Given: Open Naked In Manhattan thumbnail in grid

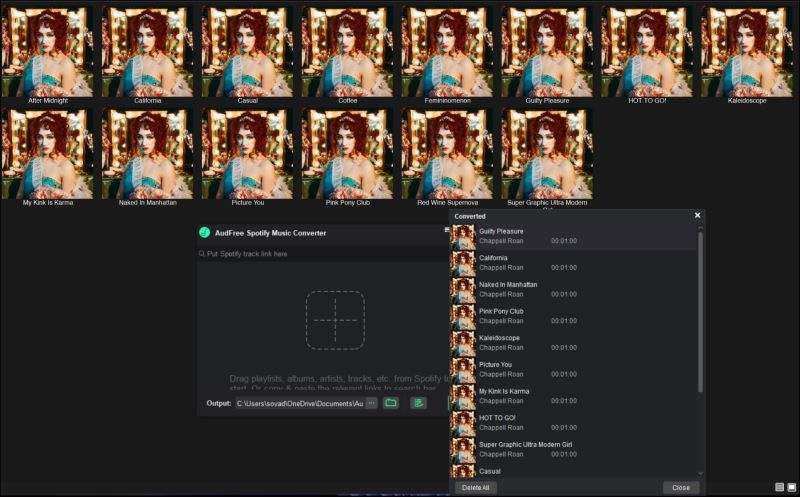Looking at the screenshot, I should point(147,154).
